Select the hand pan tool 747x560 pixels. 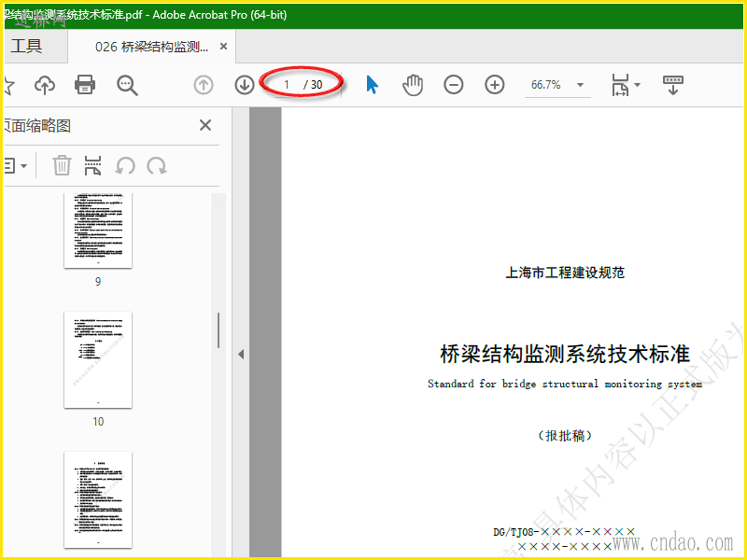(413, 85)
